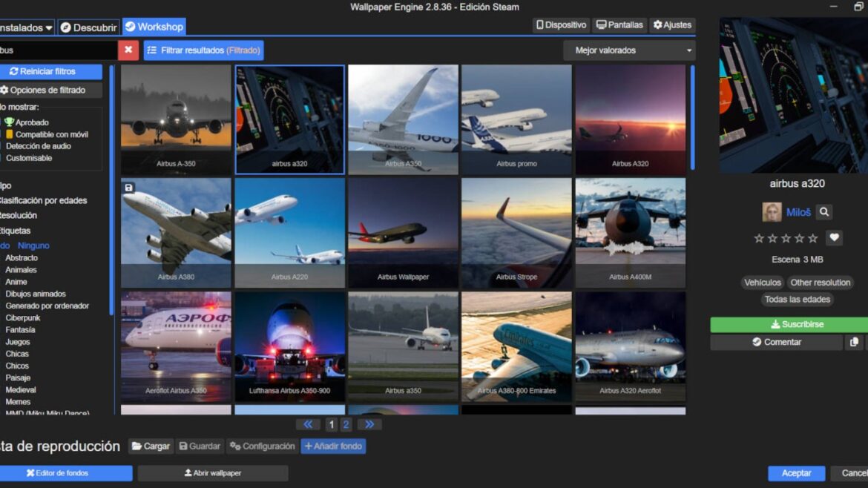868x488 pixels.
Task: Go to page 2 of results
Action: click(x=346, y=424)
